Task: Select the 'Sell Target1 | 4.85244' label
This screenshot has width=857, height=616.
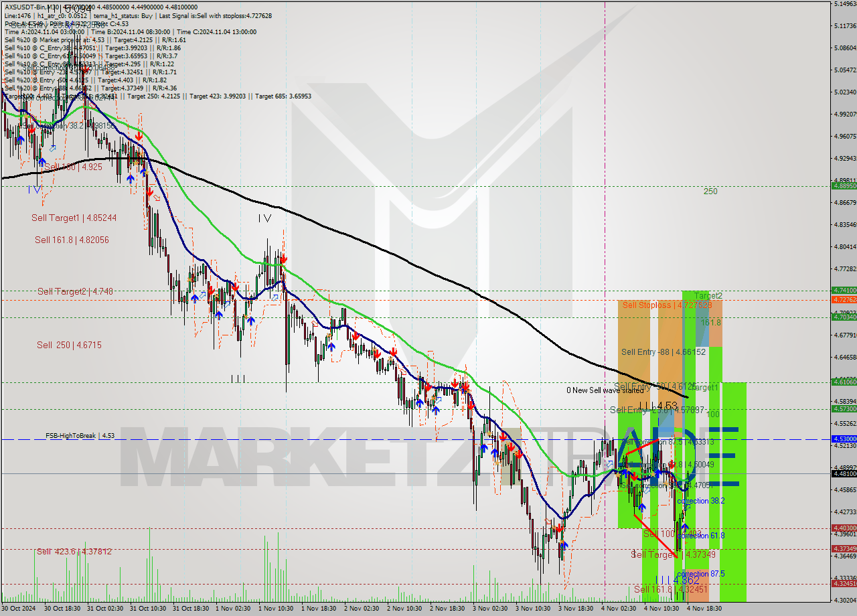Action: pyautogui.click(x=74, y=218)
